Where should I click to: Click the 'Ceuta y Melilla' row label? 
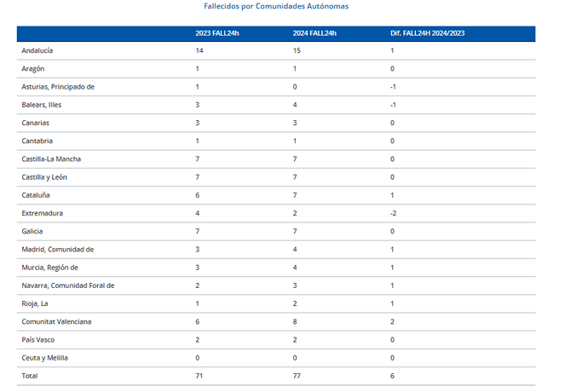(45, 358)
